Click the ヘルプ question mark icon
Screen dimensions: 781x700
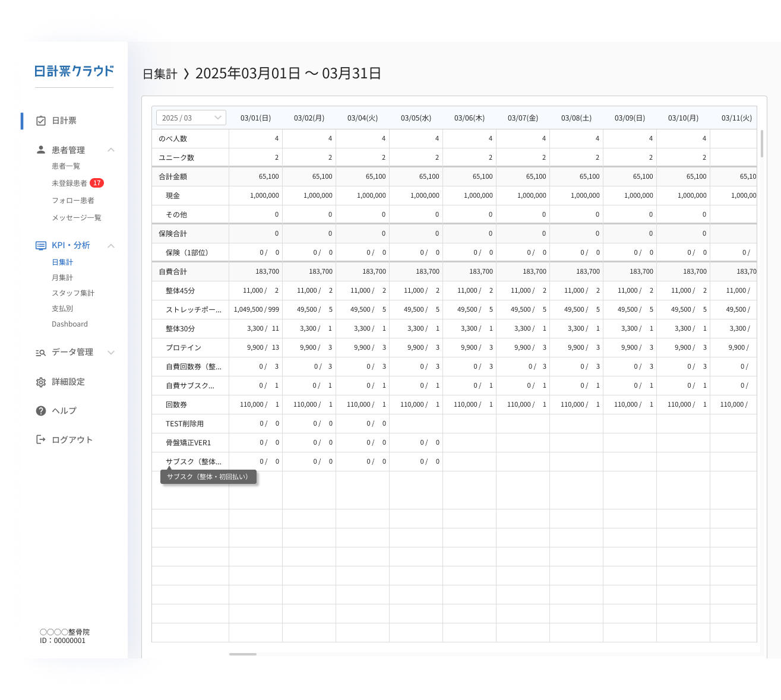pos(40,410)
